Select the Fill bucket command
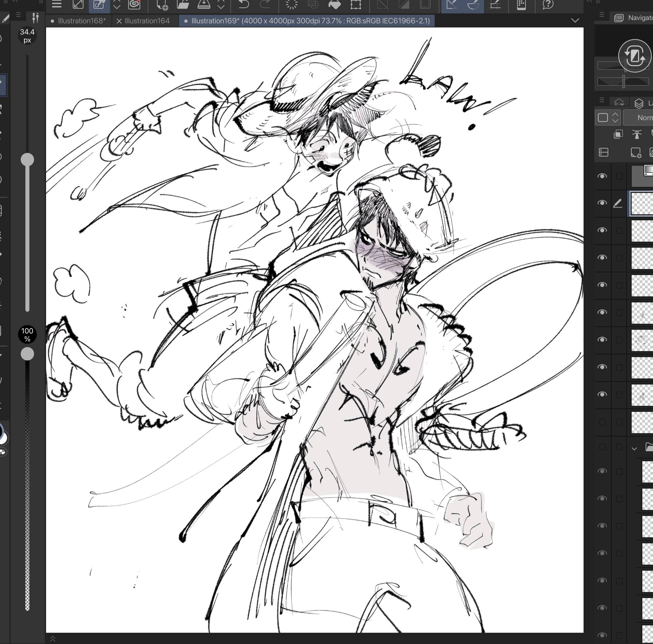 coord(335,4)
